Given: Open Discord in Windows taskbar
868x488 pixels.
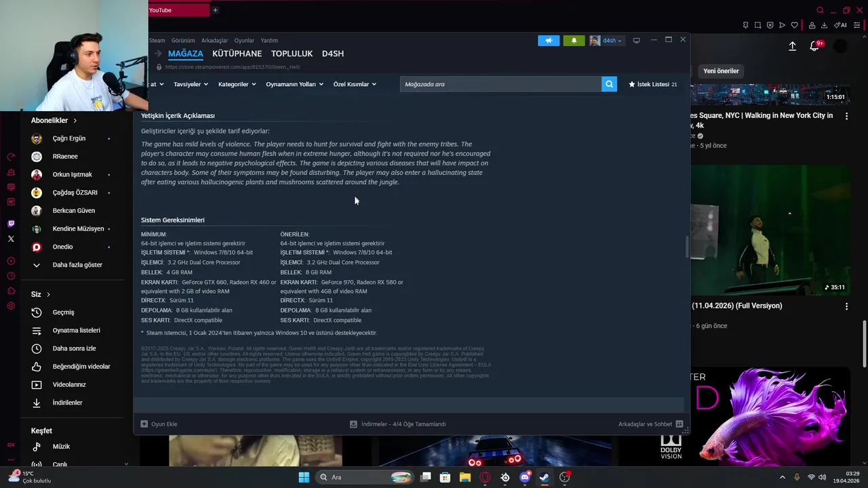Looking at the screenshot, I should [x=525, y=477].
